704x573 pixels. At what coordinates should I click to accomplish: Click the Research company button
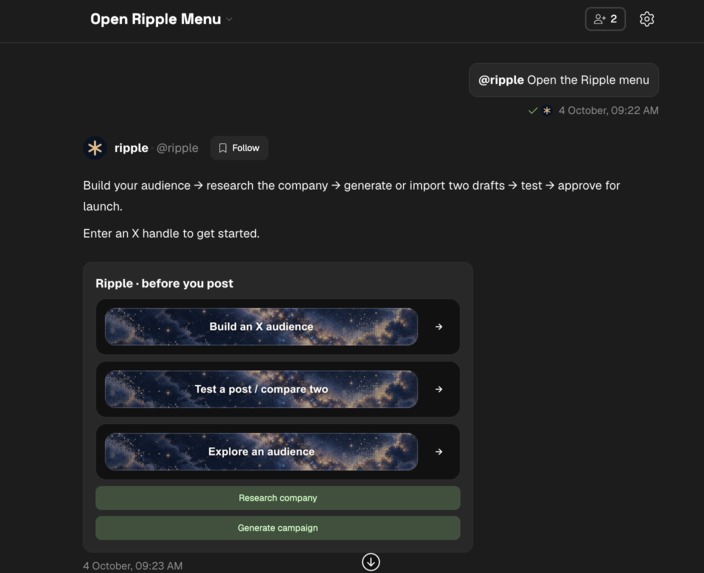tap(278, 498)
